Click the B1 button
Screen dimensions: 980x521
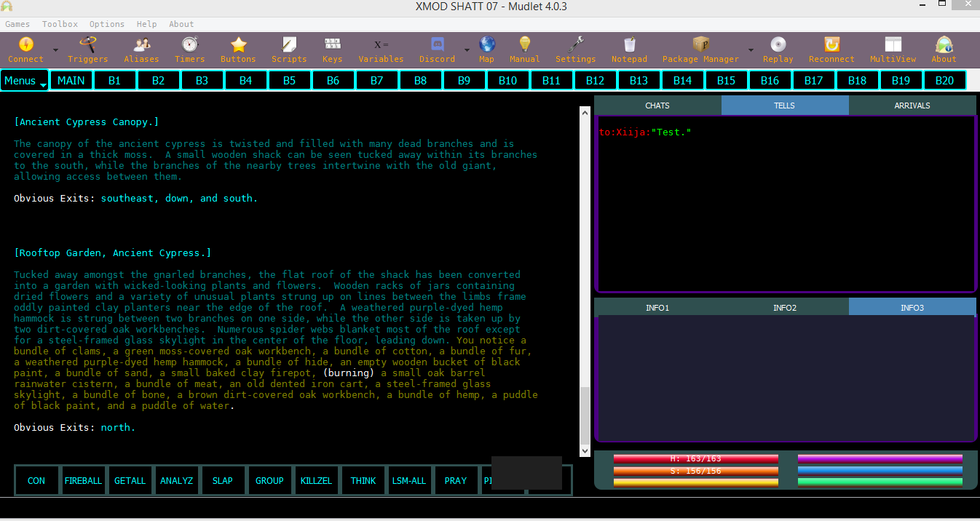[x=115, y=80]
